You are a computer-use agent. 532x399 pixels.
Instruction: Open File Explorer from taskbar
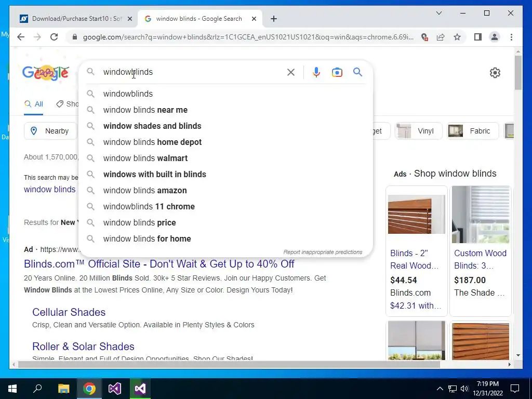click(x=63, y=389)
